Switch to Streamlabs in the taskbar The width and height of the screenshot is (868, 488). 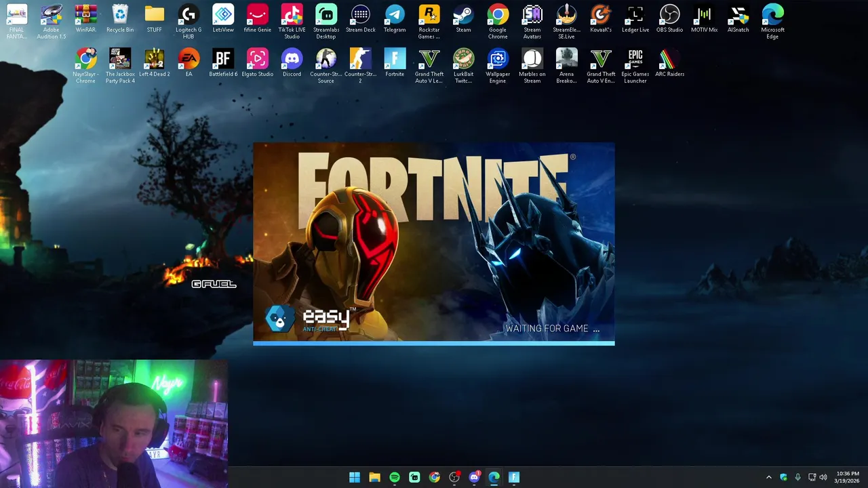414,477
